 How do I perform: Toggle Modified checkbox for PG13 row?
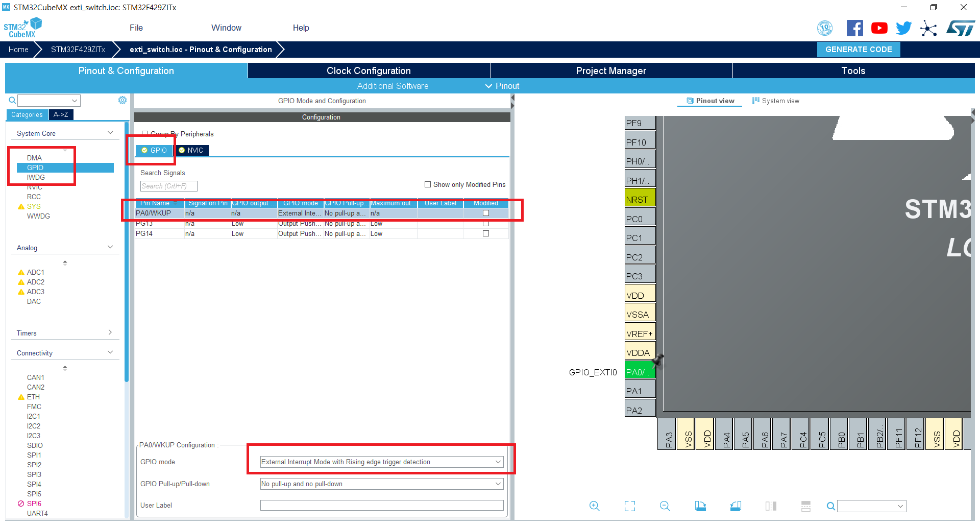pos(486,223)
